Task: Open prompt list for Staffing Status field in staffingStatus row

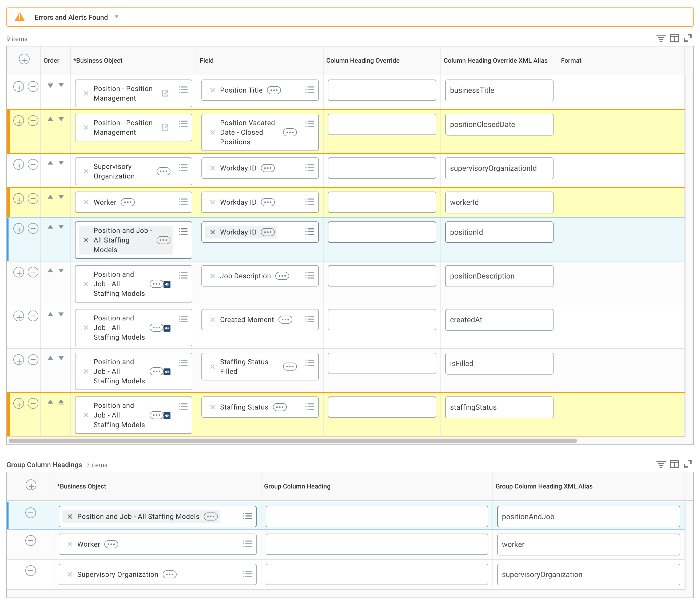Action: pyautogui.click(x=309, y=407)
